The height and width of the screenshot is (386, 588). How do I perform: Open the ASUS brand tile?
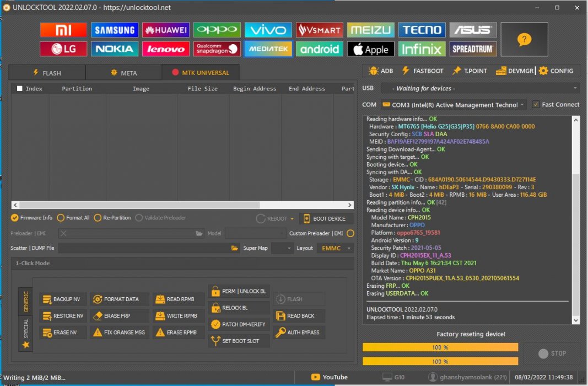[473, 30]
